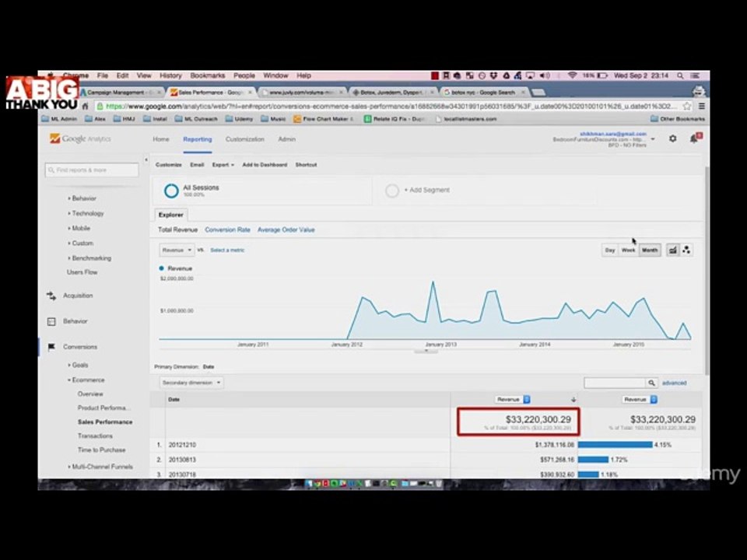Collapse the Ecommerce tree item
The width and height of the screenshot is (747, 560).
86,380
